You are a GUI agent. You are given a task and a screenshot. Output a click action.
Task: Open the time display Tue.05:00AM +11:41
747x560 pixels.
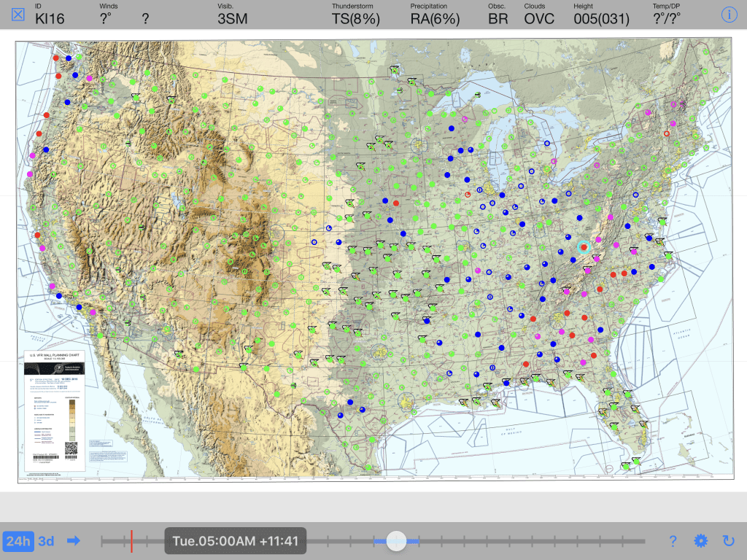coord(235,541)
